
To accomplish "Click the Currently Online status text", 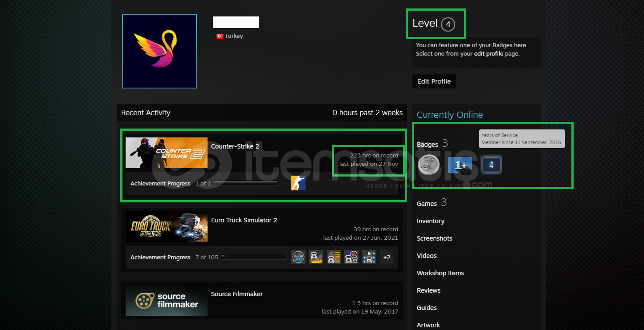I will [450, 115].
